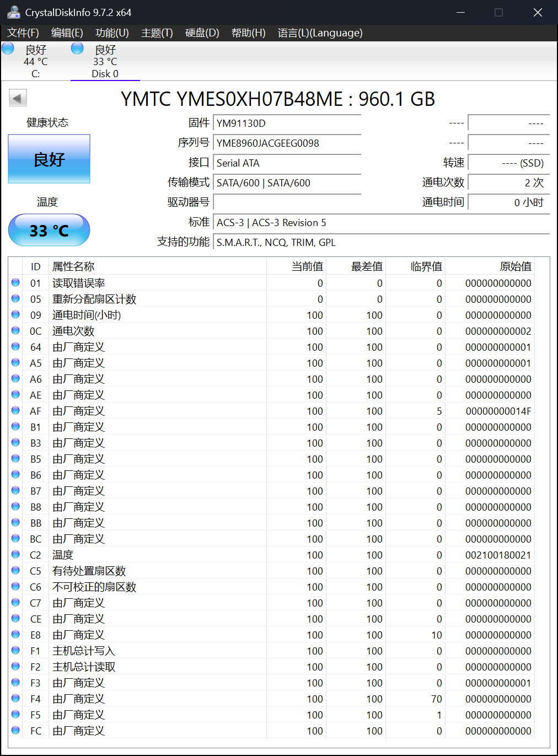The image size is (558, 756).
Task: Click the 33 °C temperature button
Action: [x=49, y=230]
